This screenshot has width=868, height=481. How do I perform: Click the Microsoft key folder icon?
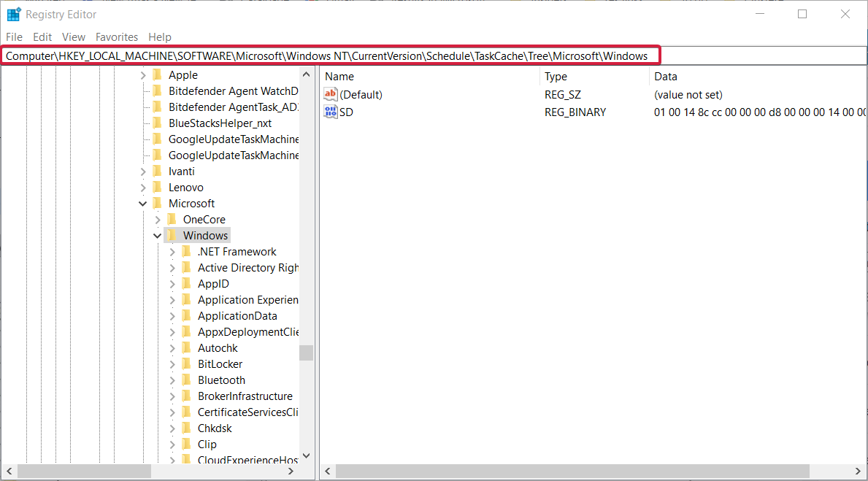tap(157, 203)
